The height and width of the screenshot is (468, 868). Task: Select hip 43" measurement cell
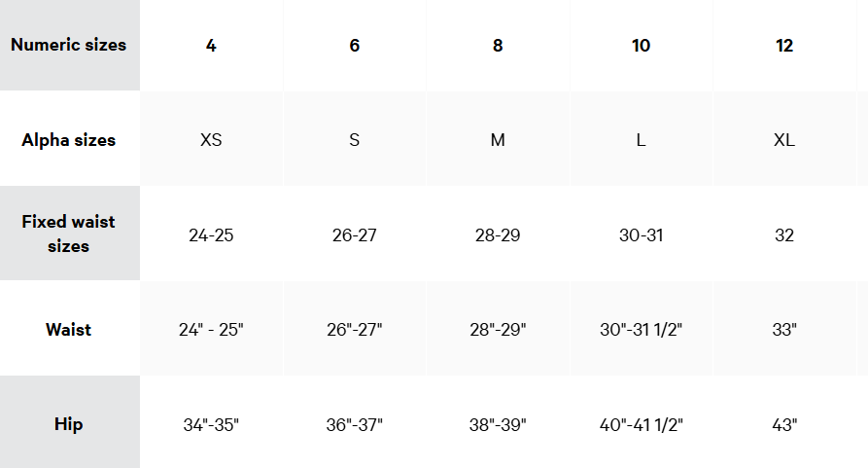[784, 424]
